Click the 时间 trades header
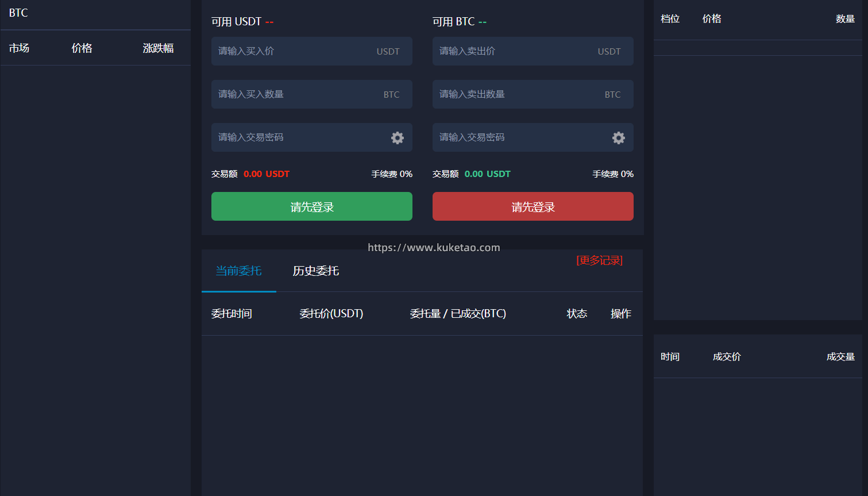The height and width of the screenshot is (496, 868). 670,357
